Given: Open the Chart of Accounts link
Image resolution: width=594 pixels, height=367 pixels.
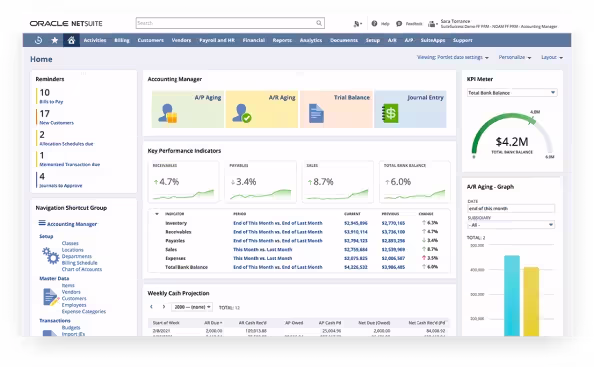Looking at the screenshot, I should (x=82, y=269).
